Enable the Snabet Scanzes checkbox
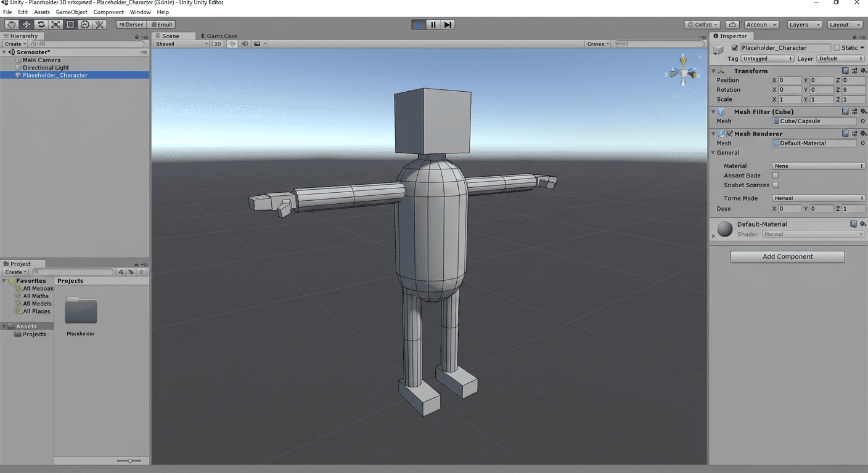Viewport: 868px width, 473px height. pos(775,185)
